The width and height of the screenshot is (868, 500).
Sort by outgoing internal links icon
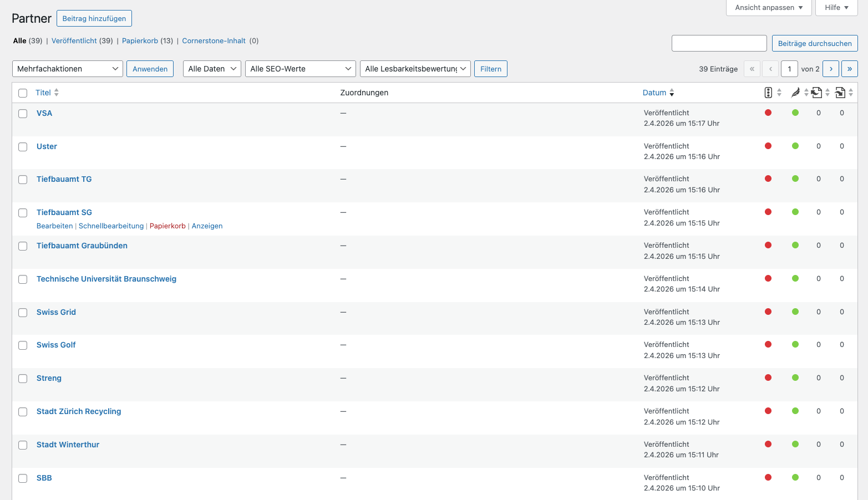click(x=816, y=93)
